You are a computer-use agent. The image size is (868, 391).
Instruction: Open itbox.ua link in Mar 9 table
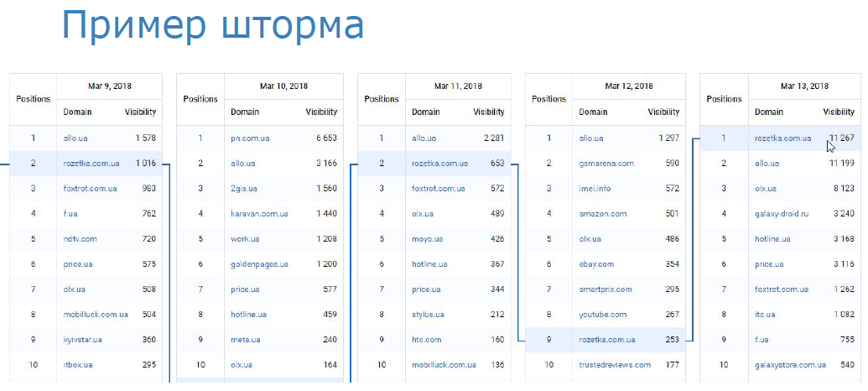click(78, 364)
